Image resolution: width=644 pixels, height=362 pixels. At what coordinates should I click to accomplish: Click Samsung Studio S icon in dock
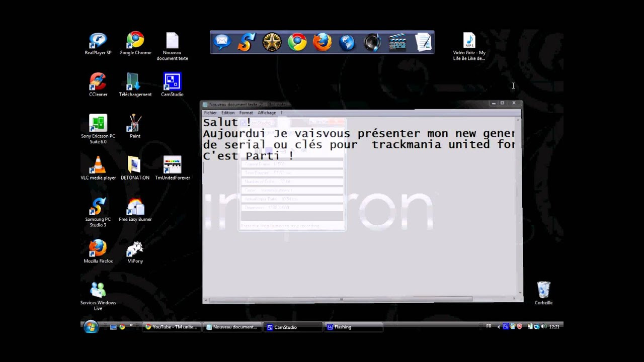[x=247, y=42]
